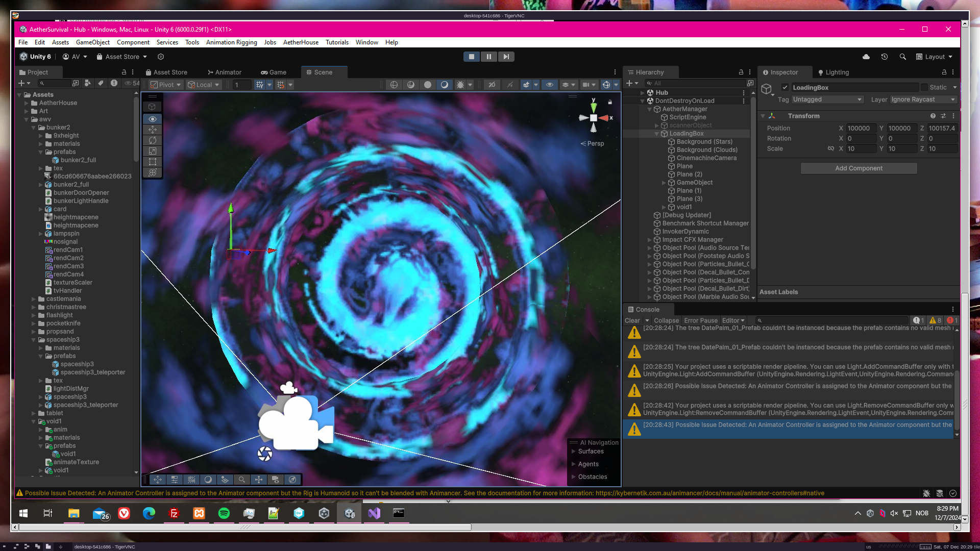Image resolution: width=980 pixels, height=551 pixels.
Task: Toggle Error Pause in Console
Action: [700, 320]
